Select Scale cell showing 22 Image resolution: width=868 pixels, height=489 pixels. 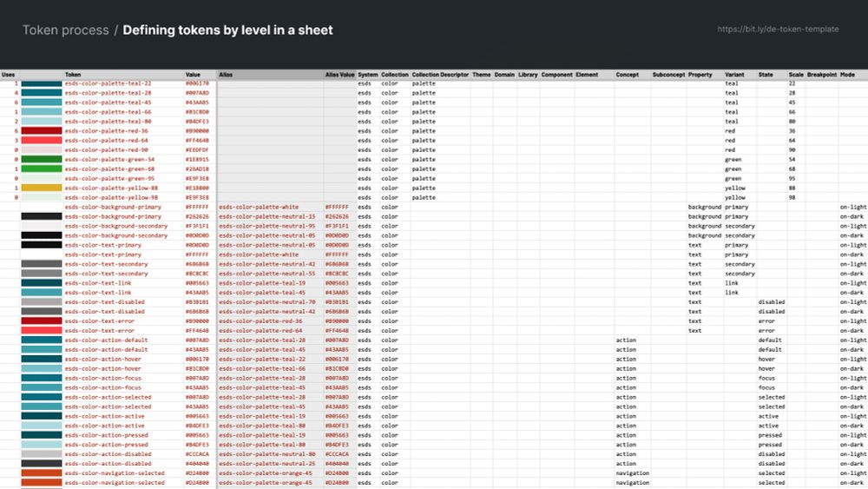[792, 83]
